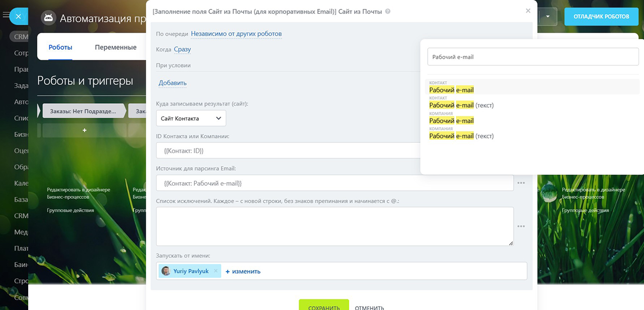Image resolution: width=644 pixels, height=310 pixels.
Task: Click the blue round close button
Action: click(19, 17)
